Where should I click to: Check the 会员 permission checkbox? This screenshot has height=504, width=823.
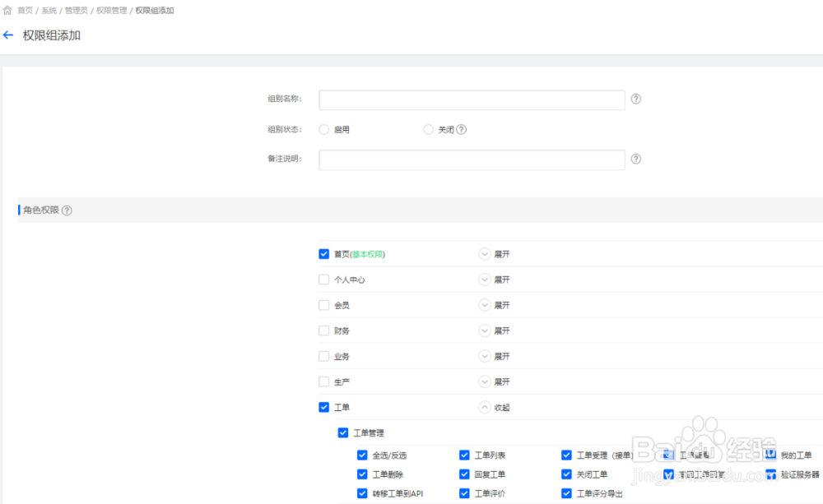[x=324, y=305]
